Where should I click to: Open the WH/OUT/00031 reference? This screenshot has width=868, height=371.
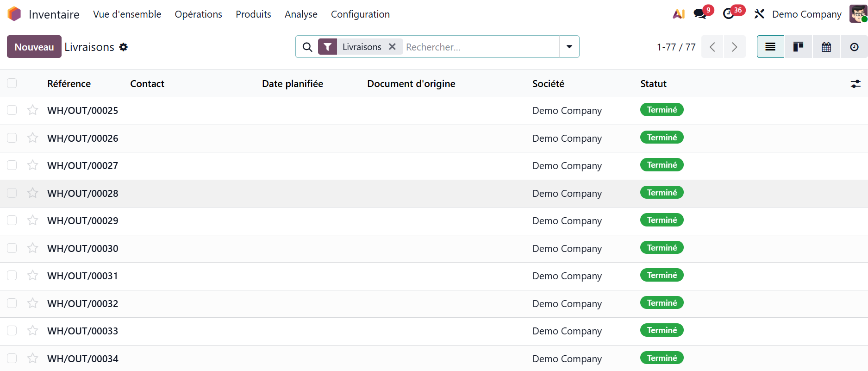pyautogui.click(x=83, y=276)
